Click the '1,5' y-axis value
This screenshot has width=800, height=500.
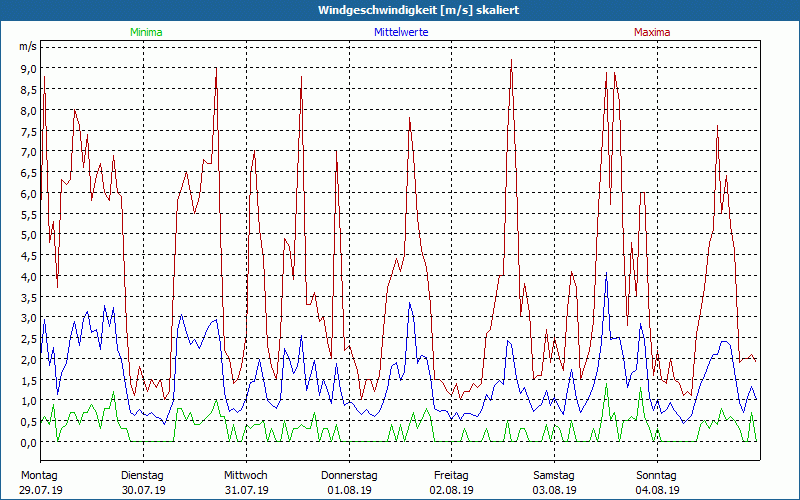(29, 380)
